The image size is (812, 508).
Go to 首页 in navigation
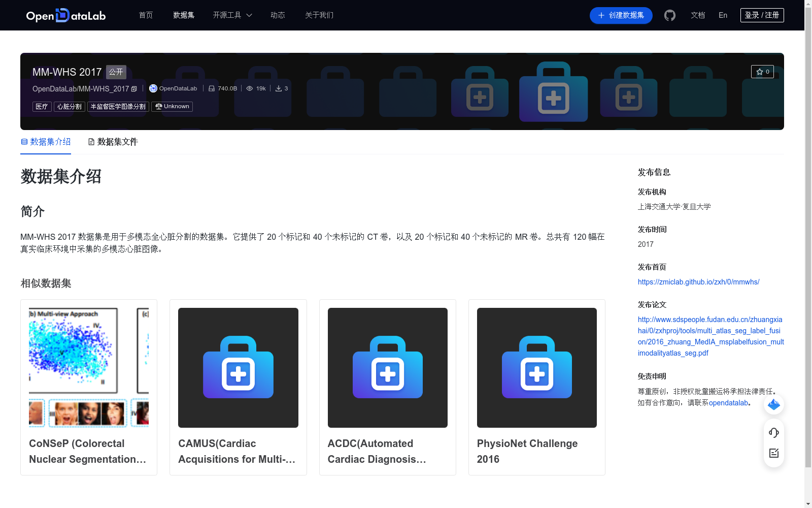(146, 15)
